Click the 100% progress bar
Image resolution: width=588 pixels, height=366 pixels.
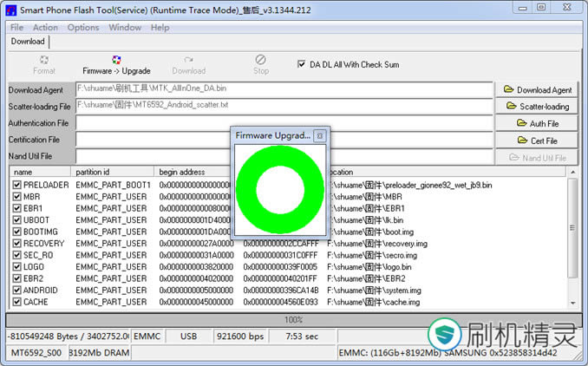(x=293, y=320)
